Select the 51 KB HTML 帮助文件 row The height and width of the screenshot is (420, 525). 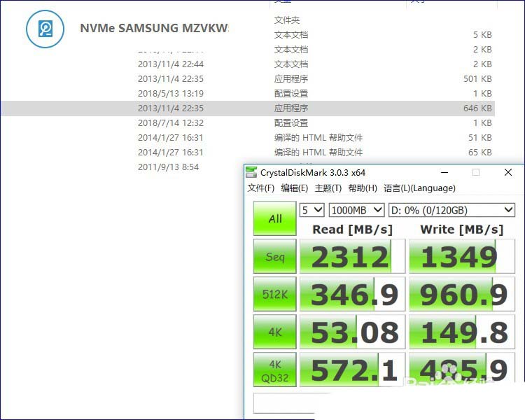point(248,138)
